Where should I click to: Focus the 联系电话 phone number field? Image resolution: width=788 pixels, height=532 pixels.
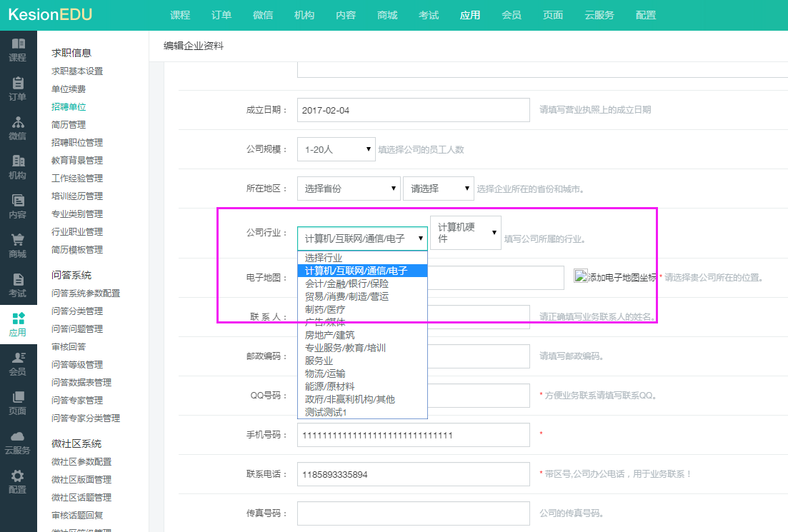tap(413, 474)
